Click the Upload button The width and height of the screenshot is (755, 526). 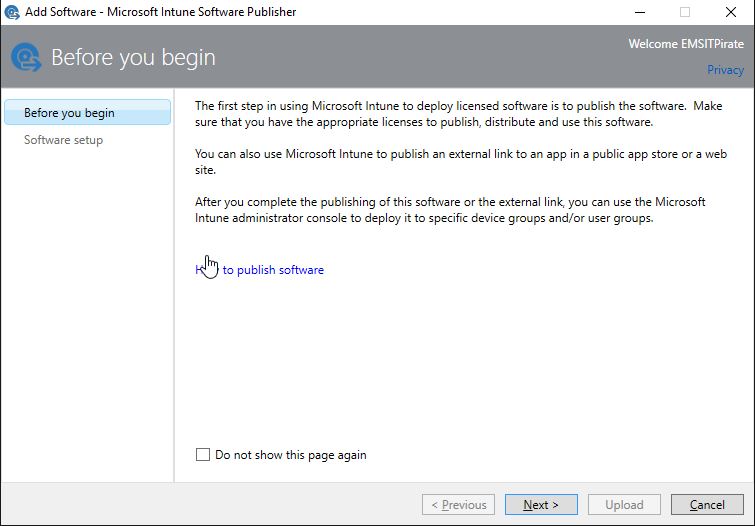coord(624,505)
